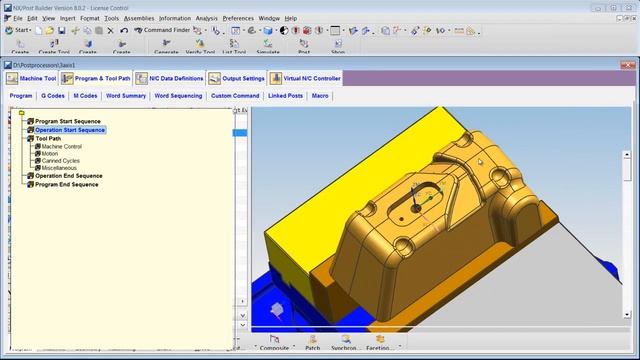The width and height of the screenshot is (640, 360).
Task: Open the Assemblies menu
Action: 139,18
